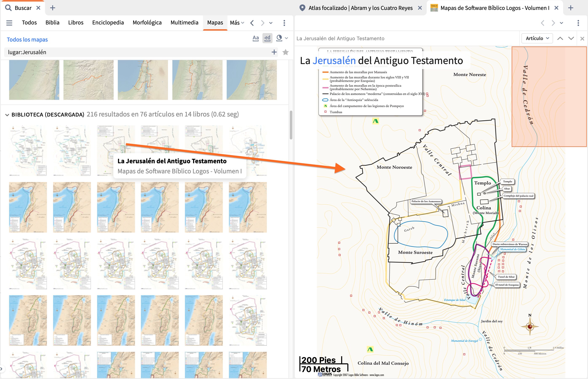Switch to the Todos search tab
Screen dimensions: 588x379
pos(29,23)
